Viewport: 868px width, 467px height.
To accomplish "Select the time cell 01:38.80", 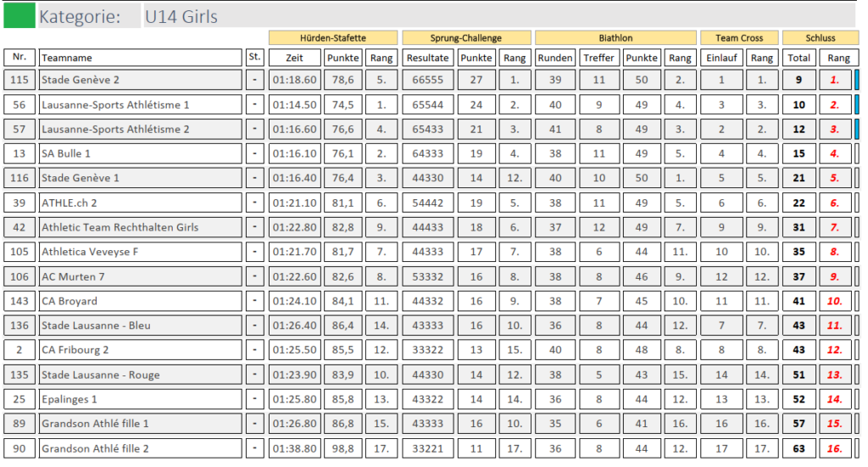I will click(294, 448).
